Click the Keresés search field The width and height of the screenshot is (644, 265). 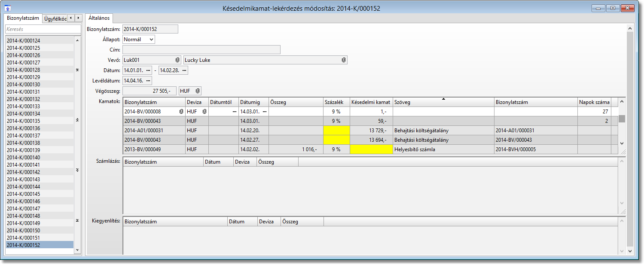[43, 29]
